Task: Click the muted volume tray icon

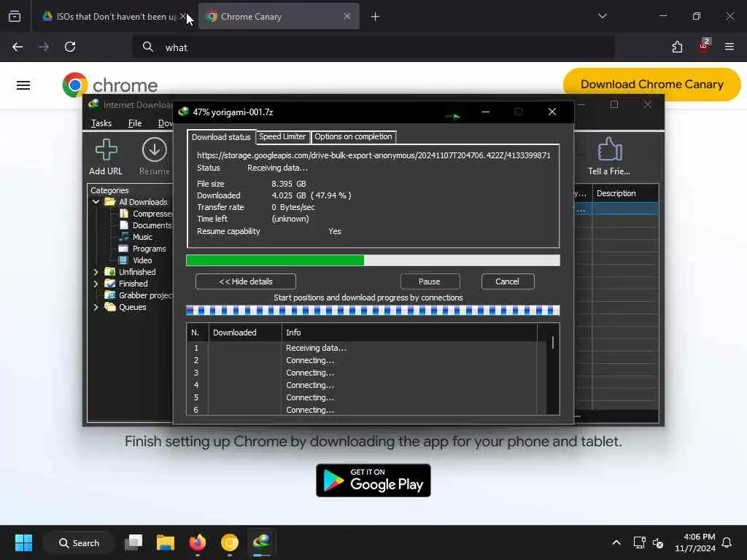Action: point(659,542)
